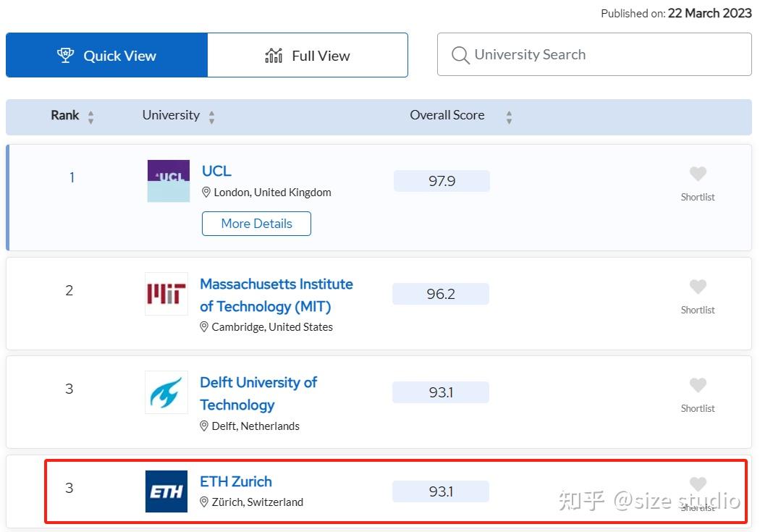Click the Delft University logo thumbnail
Screen dimensions: 760x532
coord(166,392)
